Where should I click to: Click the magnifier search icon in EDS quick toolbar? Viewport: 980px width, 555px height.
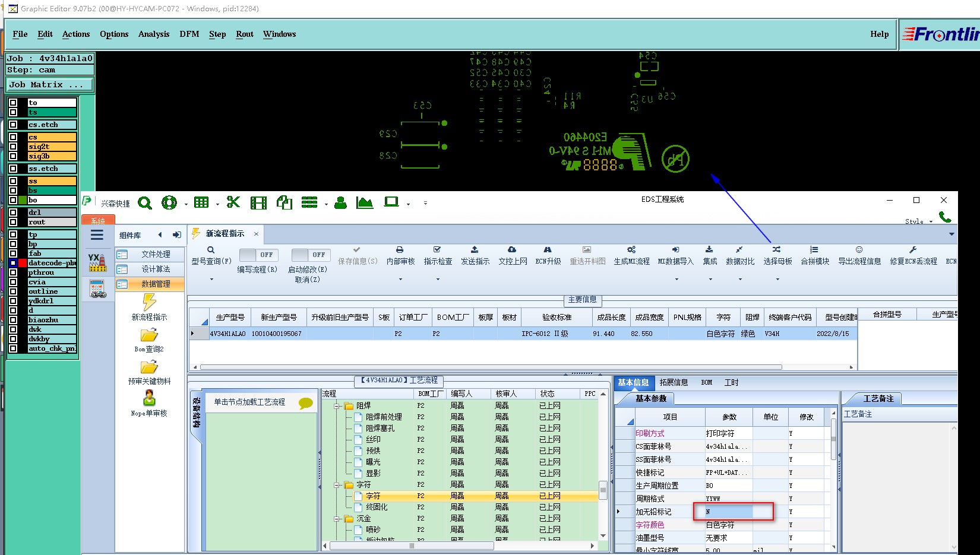[x=145, y=203]
